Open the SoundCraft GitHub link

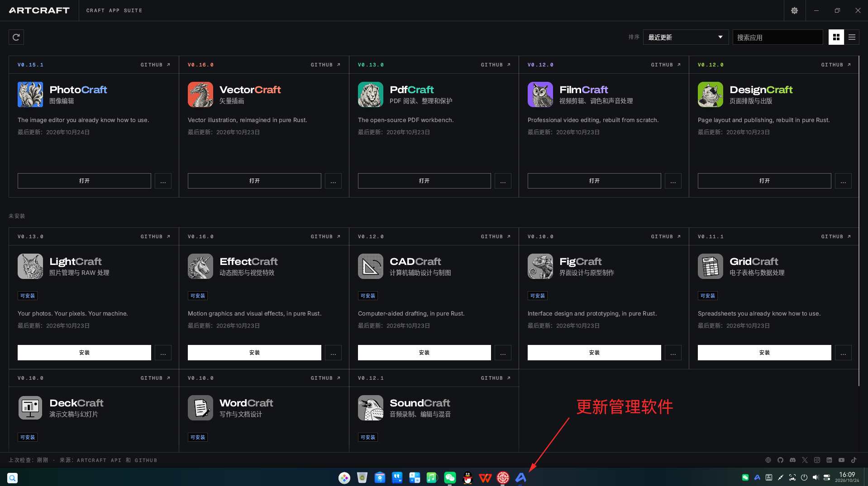pos(496,378)
